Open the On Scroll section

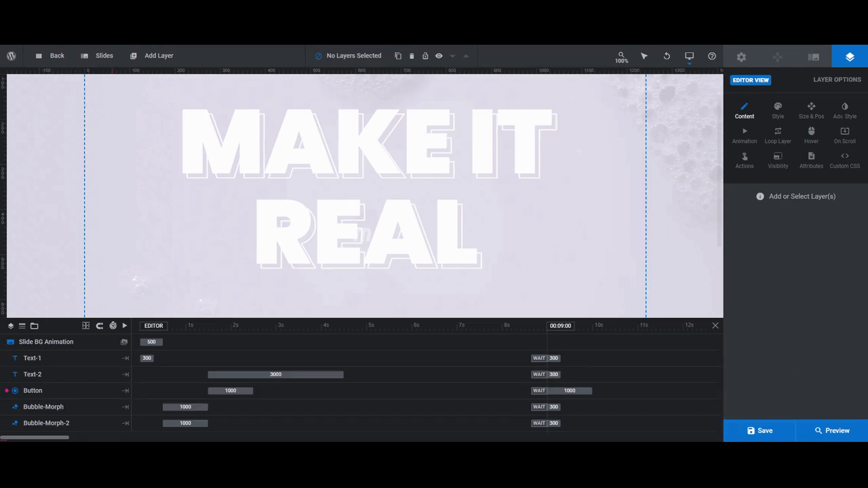click(845, 136)
